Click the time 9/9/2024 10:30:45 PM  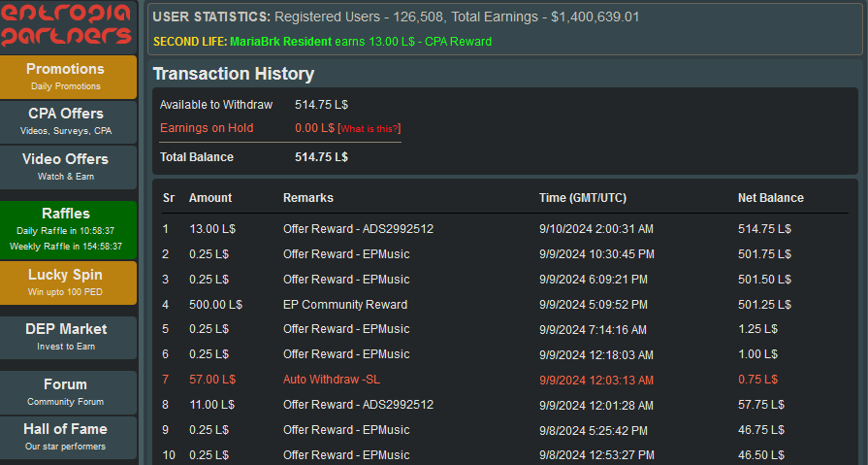pyautogui.click(x=596, y=254)
